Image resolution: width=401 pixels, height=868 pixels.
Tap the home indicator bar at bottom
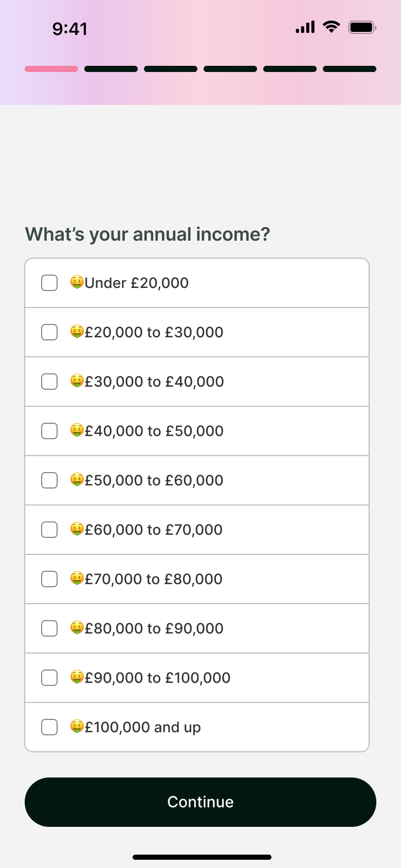pos(202,857)
